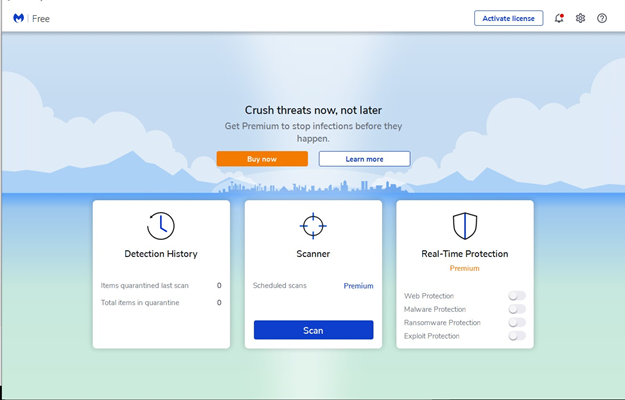Click the Learn more button
The width and height of the screenshot is (625, 400).
pyautogui.click(x=364, y=159)
